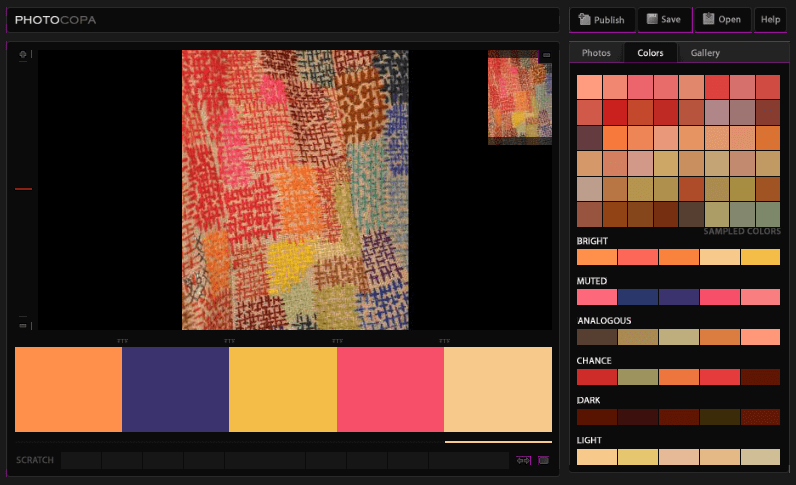Click the first empty Scratch slot
796x485 pixels.
coord(81,461)
